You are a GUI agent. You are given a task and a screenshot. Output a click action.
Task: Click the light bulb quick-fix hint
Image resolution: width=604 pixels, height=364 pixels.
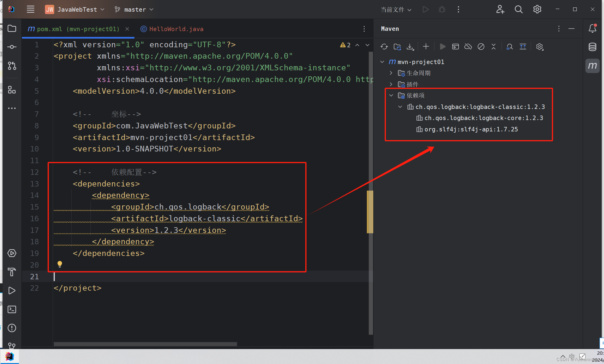60,264
